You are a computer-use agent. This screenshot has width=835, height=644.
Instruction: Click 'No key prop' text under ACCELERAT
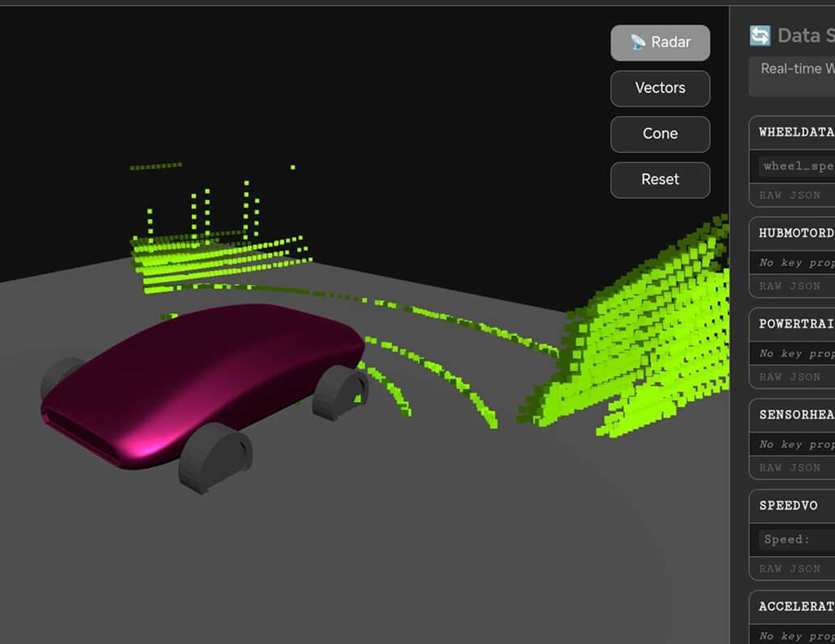tap(797, 636)
